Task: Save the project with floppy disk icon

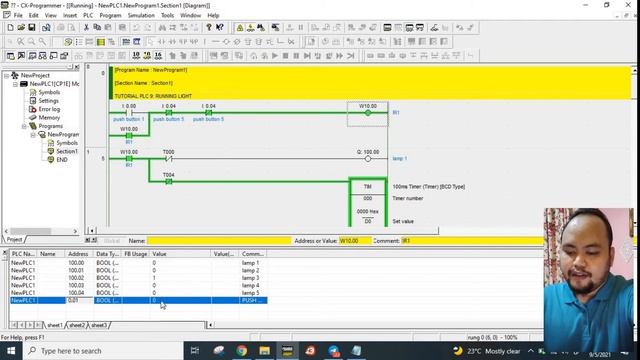Action: 32,28
